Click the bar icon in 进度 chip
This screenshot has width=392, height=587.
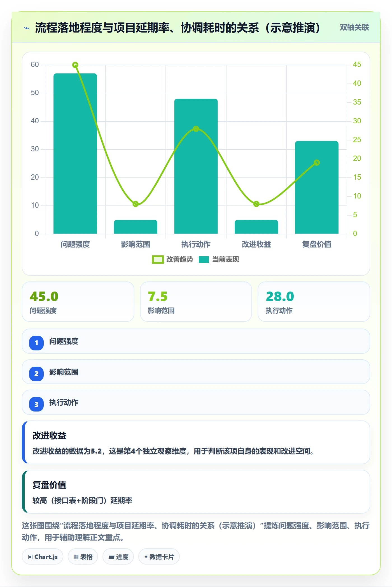coord(111,557)
